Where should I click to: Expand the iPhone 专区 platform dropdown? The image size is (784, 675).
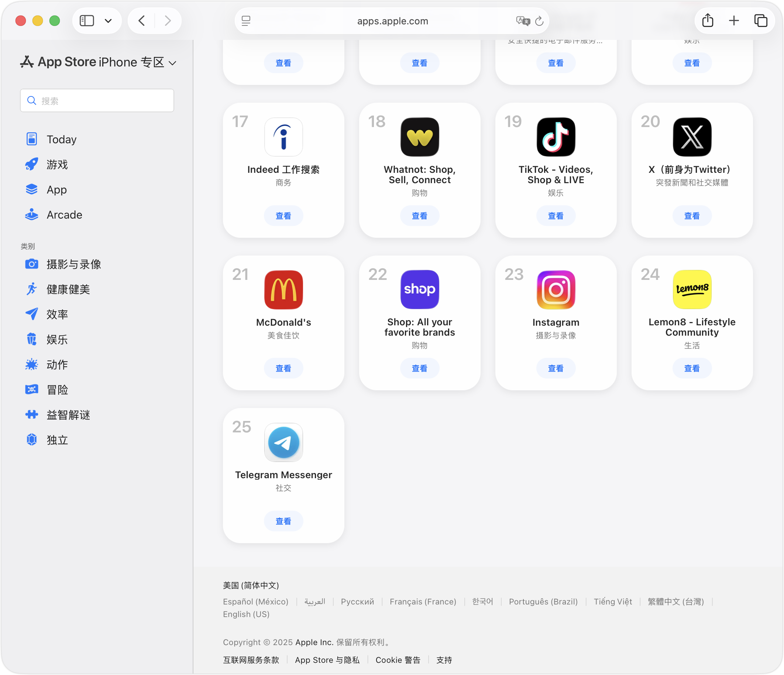pos(172,63)
